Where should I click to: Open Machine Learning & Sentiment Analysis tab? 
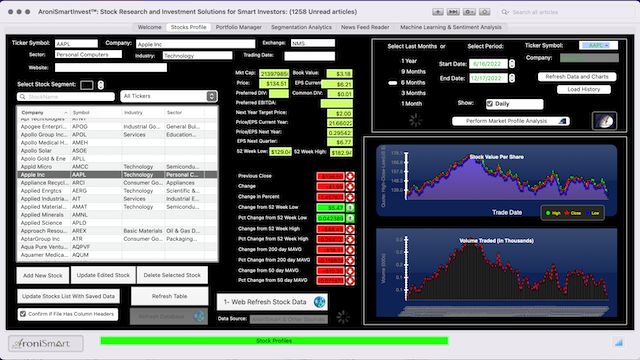[x=451, y=27]
